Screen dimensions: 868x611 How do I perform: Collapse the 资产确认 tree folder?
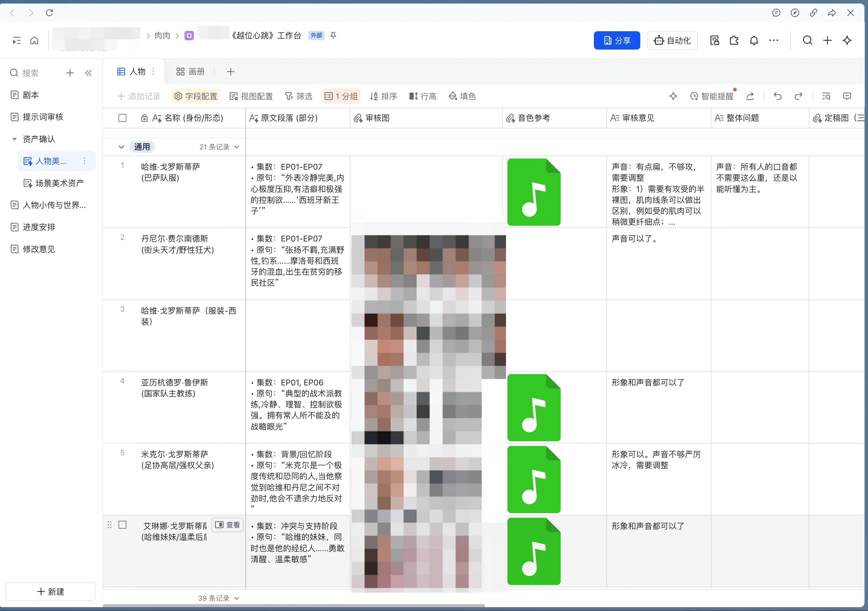tap(14, 139)
